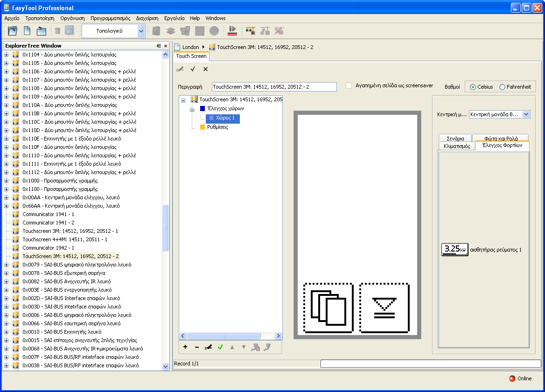The height and width of the screenshot is (392, 545).
Task: Select Touchscreen 4+4M: 14511, 20511 - 1
Action: pyautogui.click(x=65, y=239)
